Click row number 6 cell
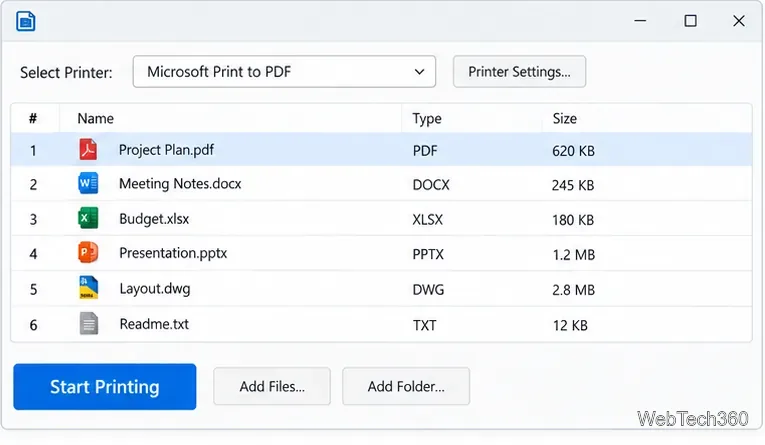Image resolution: width=765 pixels, height=445 pixels. click(x=33, y=325)
